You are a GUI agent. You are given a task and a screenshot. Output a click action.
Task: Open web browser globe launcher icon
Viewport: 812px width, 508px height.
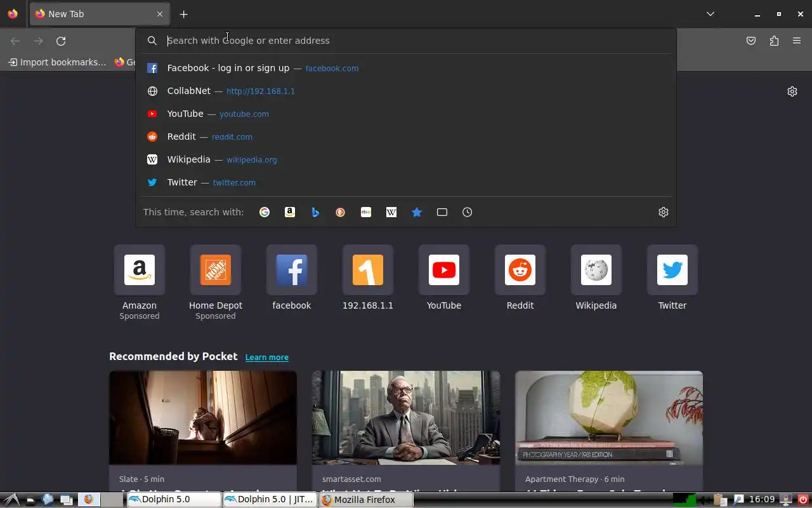(x=48, y=500)
